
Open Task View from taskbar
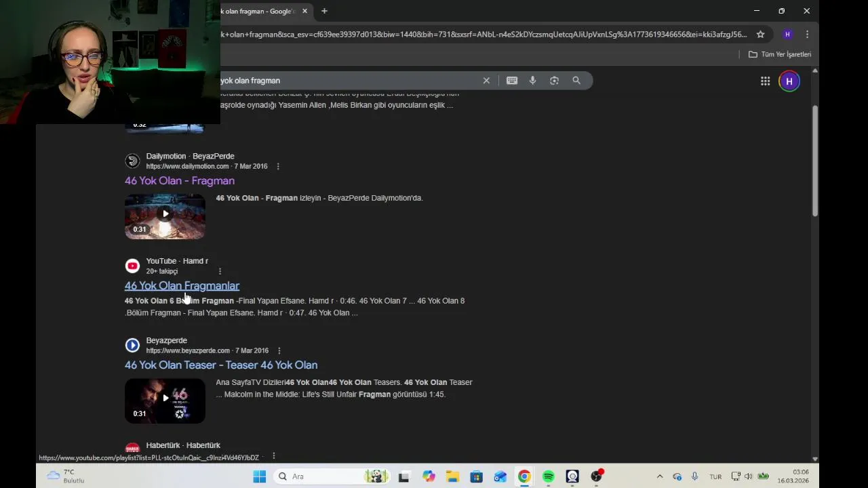[403, 476]
